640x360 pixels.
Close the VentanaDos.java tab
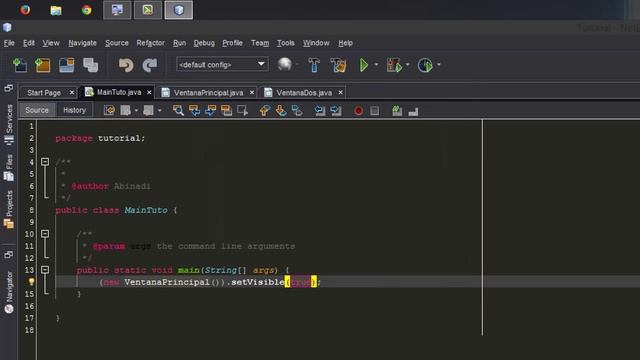340,93
